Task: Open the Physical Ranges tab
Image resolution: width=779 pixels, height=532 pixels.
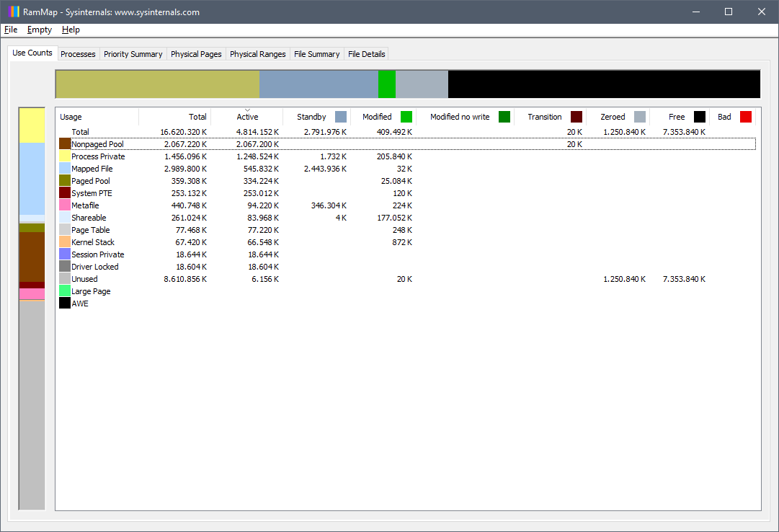Action: [x=258, y=53]
